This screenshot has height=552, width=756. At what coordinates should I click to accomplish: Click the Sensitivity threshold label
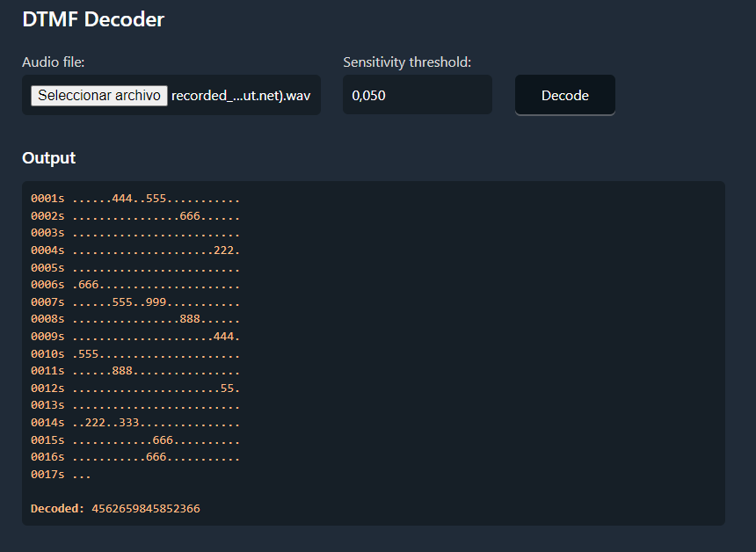[x=407, y=62]
